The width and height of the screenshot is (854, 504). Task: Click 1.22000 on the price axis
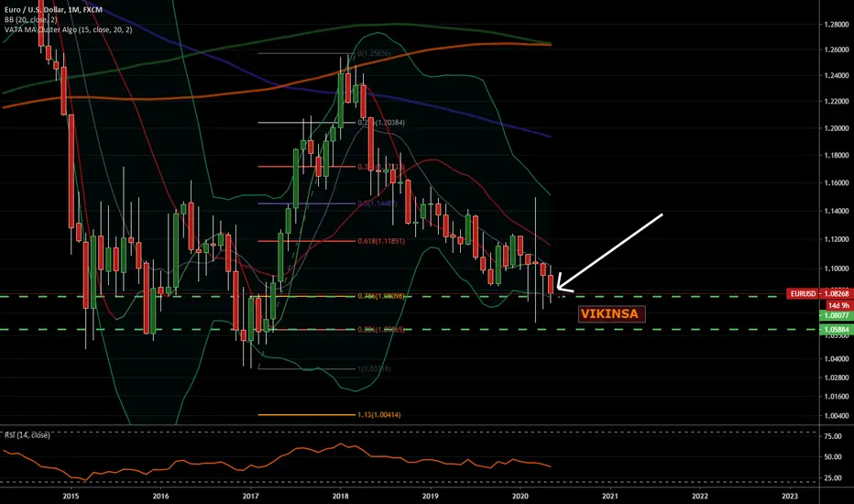[x=837, y=102]
